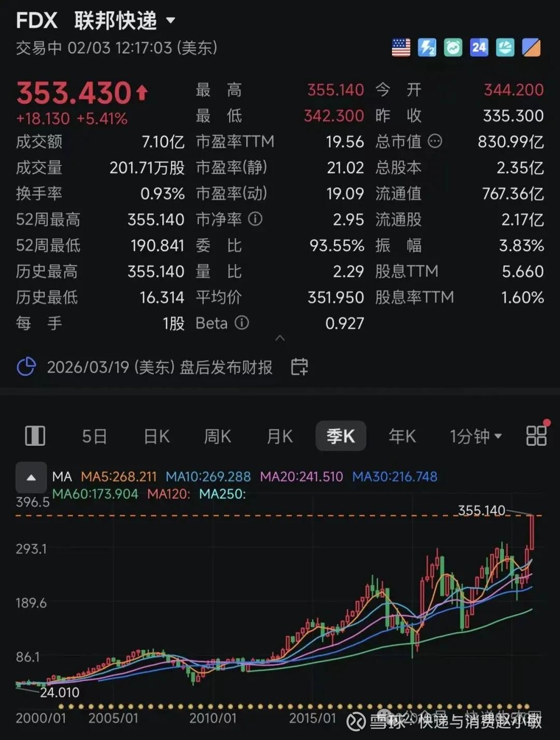This screenshot has height=740, width=560.
Task: Add the earnings date to the calendar
Action: (299, 367)
